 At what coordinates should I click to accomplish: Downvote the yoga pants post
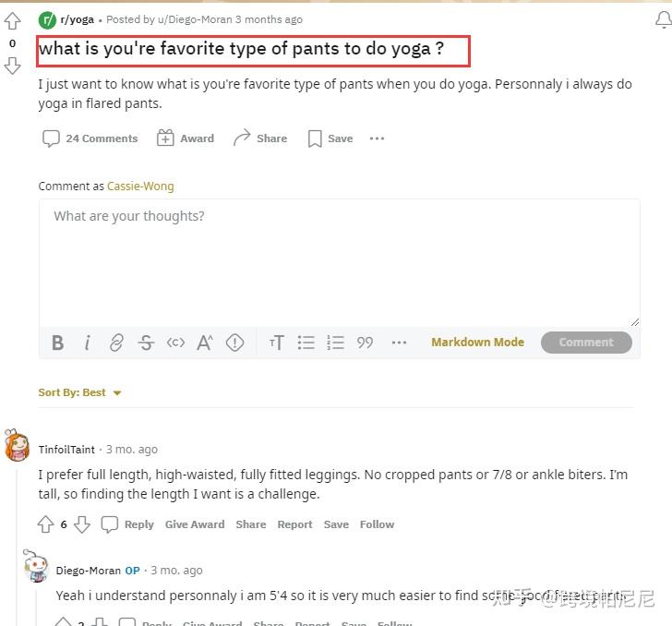click(x=12, y=65)
